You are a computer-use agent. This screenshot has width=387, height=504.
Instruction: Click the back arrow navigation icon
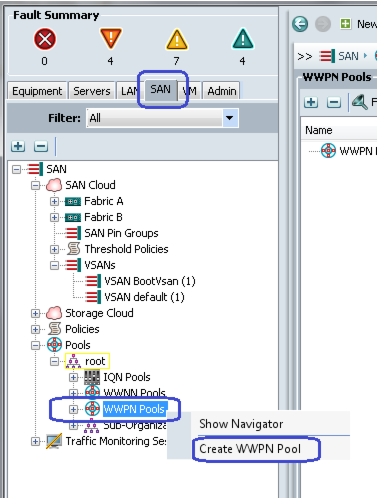click(x=300, y=24)
